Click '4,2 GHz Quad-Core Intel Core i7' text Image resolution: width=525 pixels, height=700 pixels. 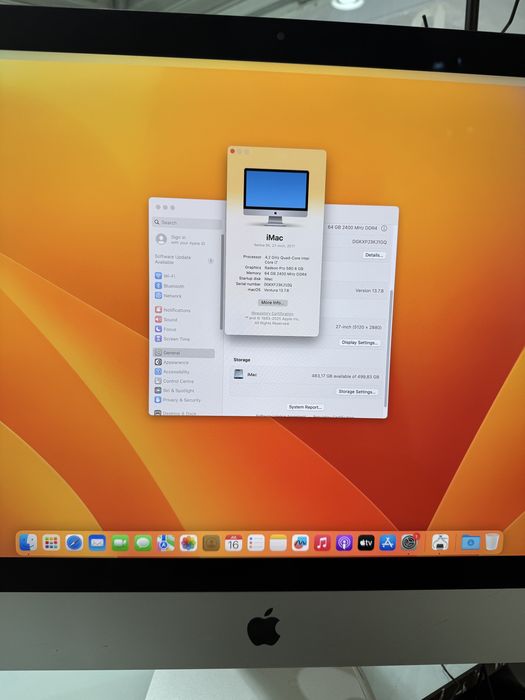(x=287, y=260)
